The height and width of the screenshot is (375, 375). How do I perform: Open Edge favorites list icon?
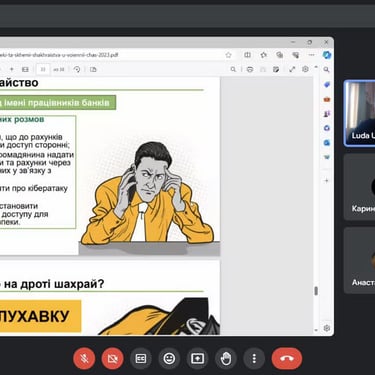coord(264,55)
